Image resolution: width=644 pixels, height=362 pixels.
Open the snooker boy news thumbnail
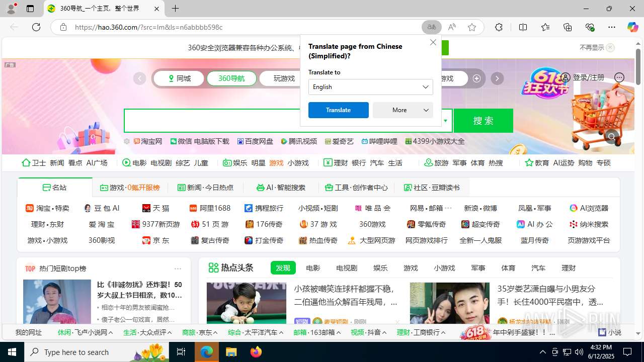(x=247, y=303)
